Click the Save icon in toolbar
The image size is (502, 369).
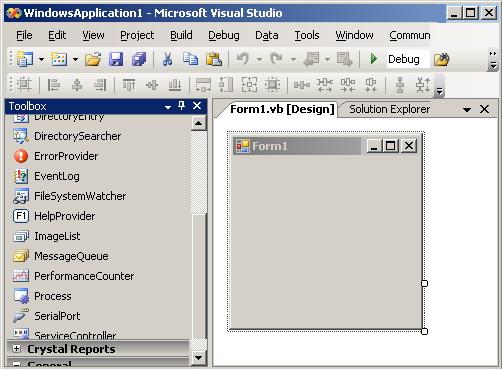[116, 59]
